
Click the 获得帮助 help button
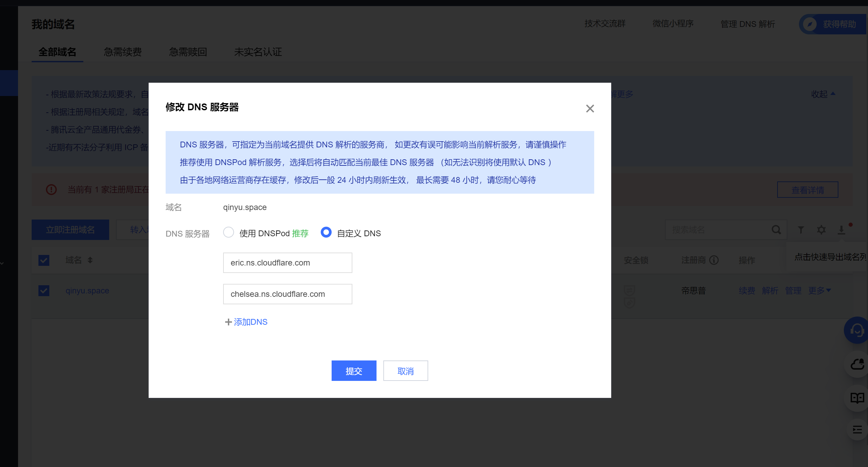coord(833,24)
